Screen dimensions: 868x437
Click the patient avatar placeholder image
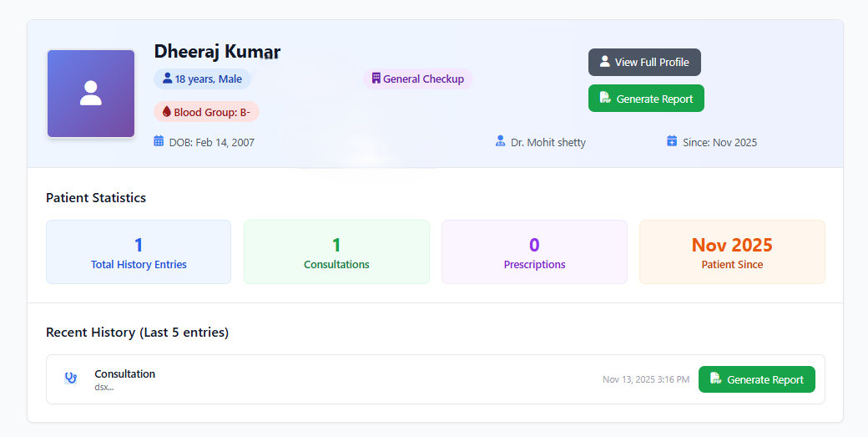click(x=91, y=94)
